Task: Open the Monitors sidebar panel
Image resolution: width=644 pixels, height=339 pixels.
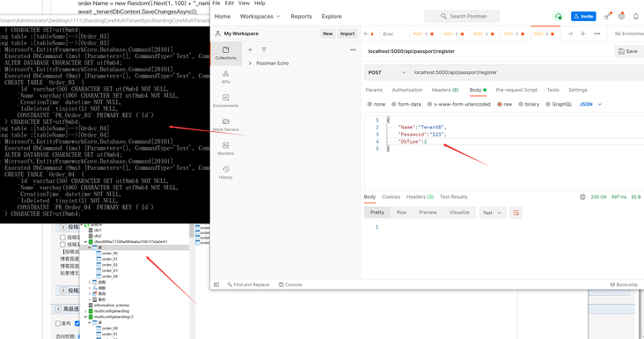Action: pos(225,148)
